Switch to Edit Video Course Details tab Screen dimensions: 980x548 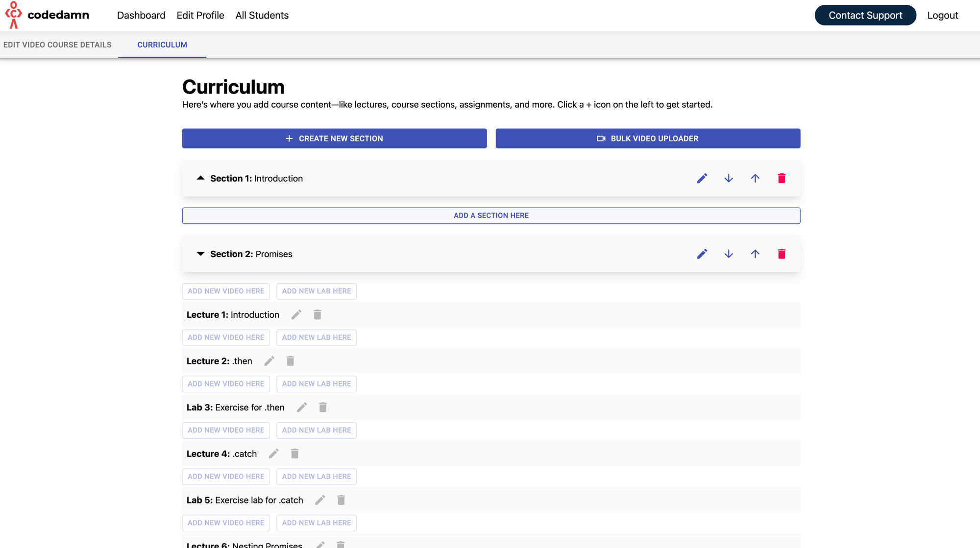57,45
